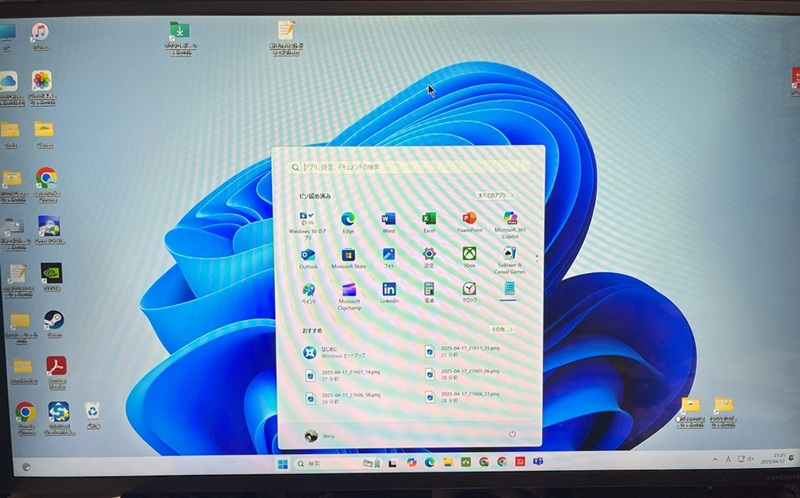
Task: Open Excel in pinned apps
Action: pos(429,219)
